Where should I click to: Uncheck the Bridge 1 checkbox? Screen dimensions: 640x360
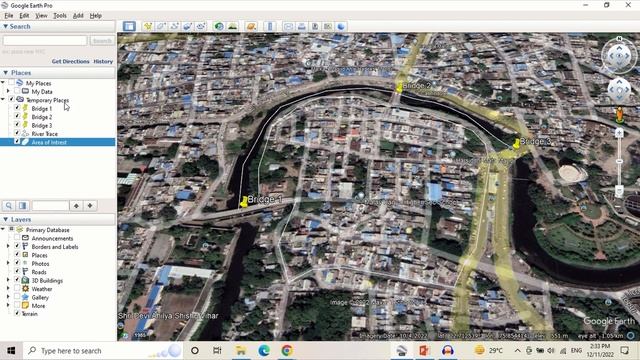pos(17,108)
